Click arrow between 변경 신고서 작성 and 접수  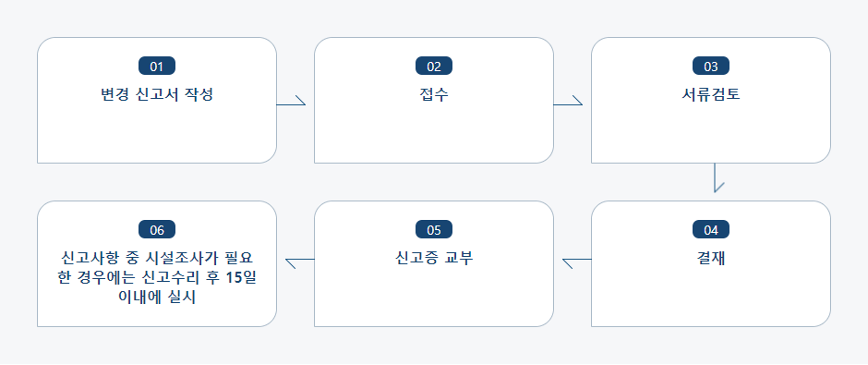coord(291,100)
